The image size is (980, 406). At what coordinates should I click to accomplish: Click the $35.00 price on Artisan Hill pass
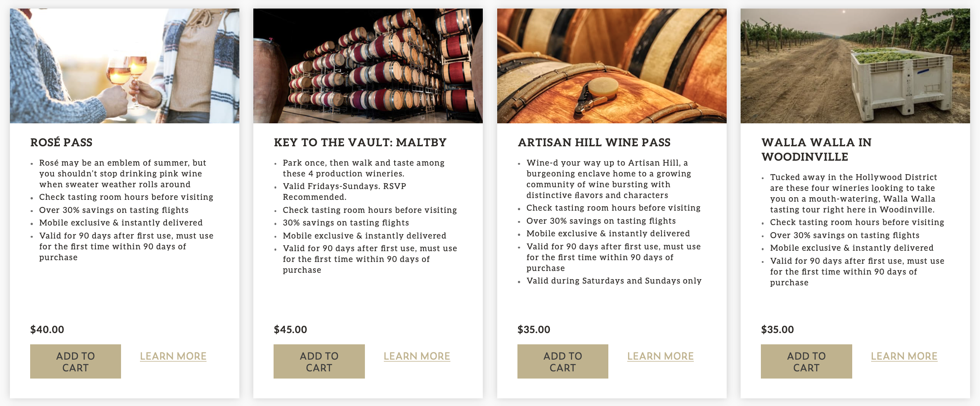(x=534, y=329)
